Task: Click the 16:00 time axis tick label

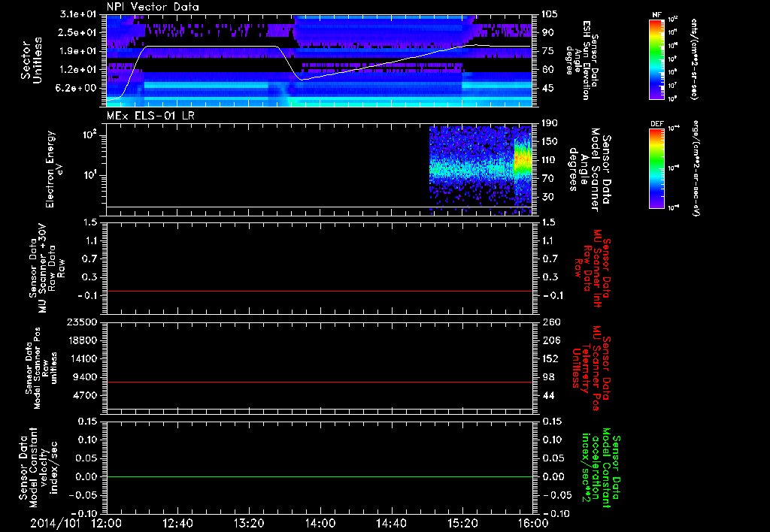Action: click(x=532, y=523)
